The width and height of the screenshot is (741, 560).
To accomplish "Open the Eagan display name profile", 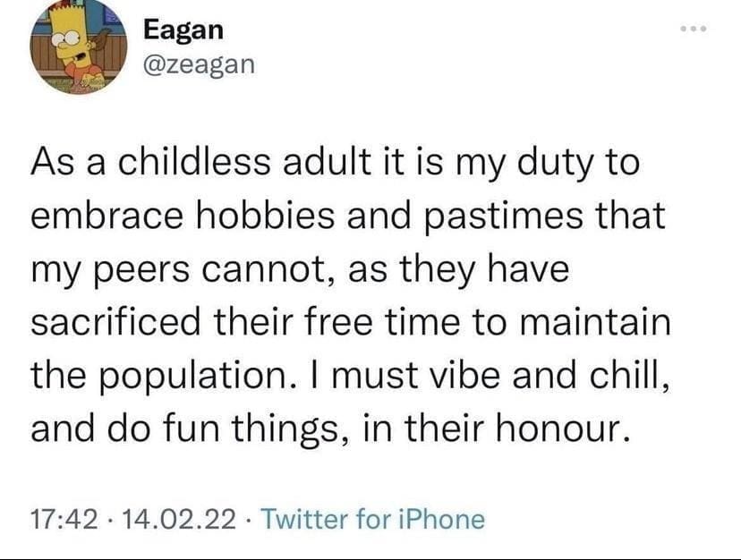I will pos(183,30).
